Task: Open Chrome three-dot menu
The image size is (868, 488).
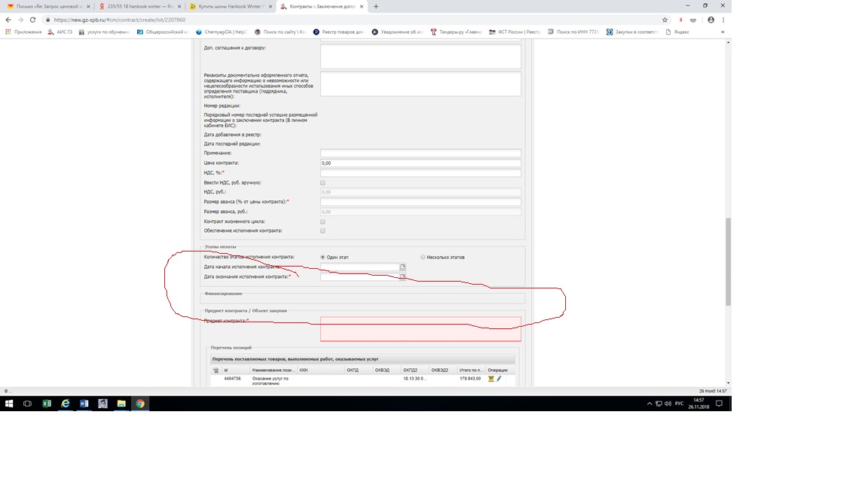Action: pyautogui.click(x=723, y=20)
